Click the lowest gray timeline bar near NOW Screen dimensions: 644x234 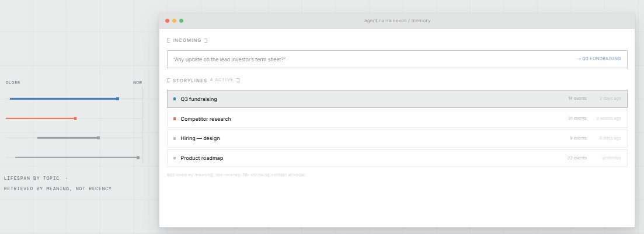[x=77, y=157]
